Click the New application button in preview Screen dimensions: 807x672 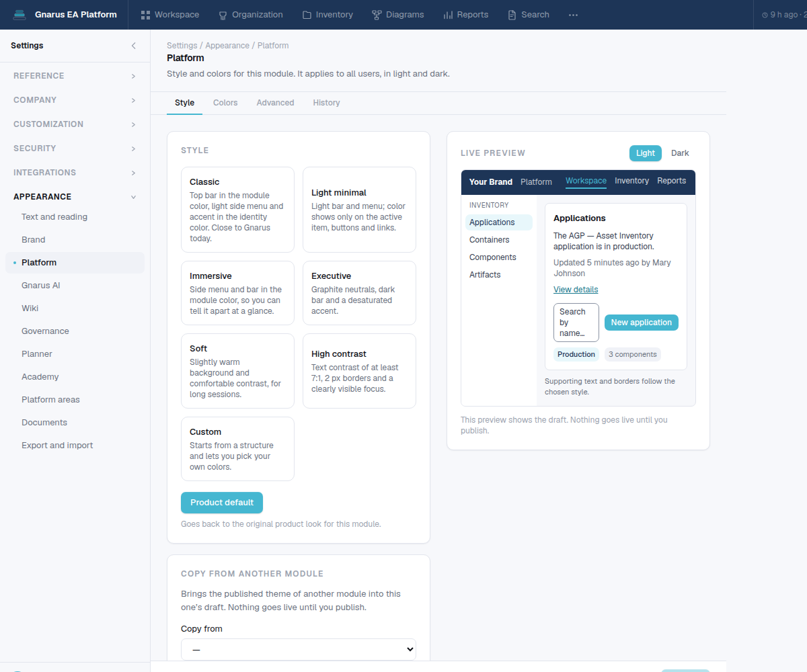click(642, 323)
